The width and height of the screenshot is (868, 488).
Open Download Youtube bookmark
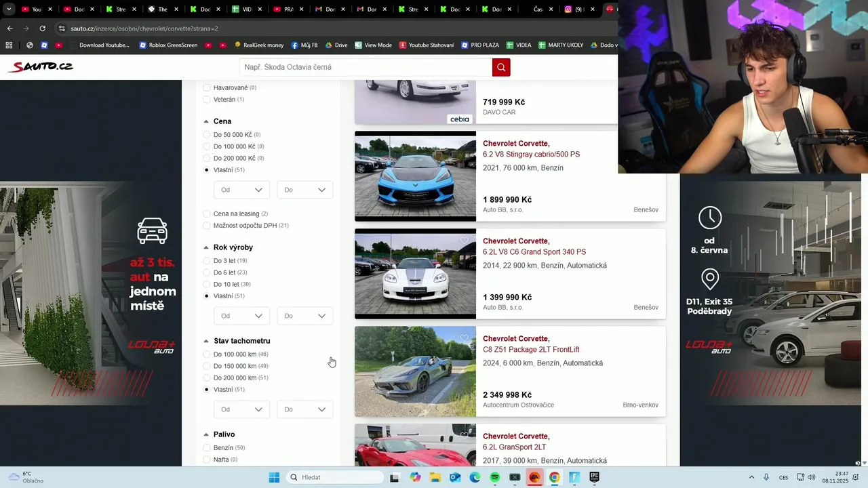click(99, 45)
